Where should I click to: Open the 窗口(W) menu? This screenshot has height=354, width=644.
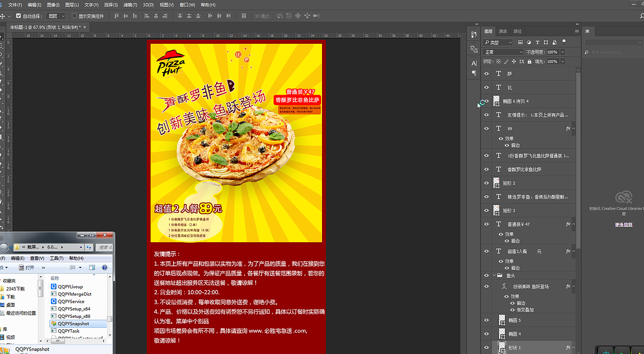tap(187, 5)
